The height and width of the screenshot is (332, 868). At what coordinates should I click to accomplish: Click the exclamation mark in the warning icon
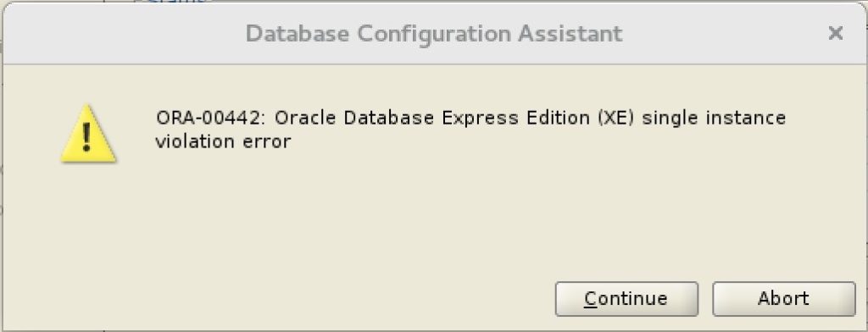tap(86, 137)
